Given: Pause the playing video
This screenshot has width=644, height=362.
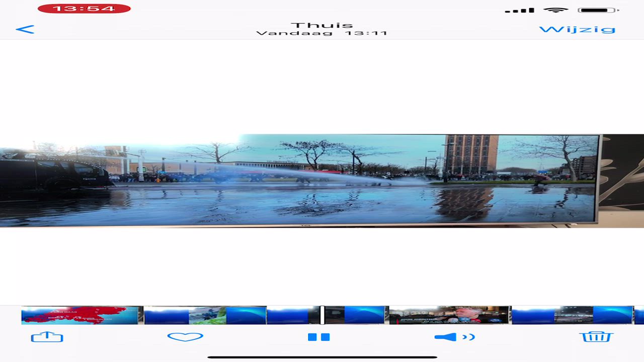Looking at the screenshot, I should pyautogui.click(x=318, y=337).
